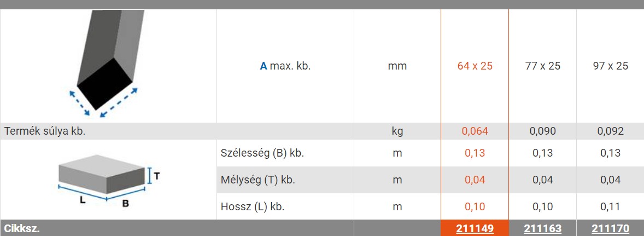Select the 97 x 25 size cell
Screen dimensions: 644x236
610,66
